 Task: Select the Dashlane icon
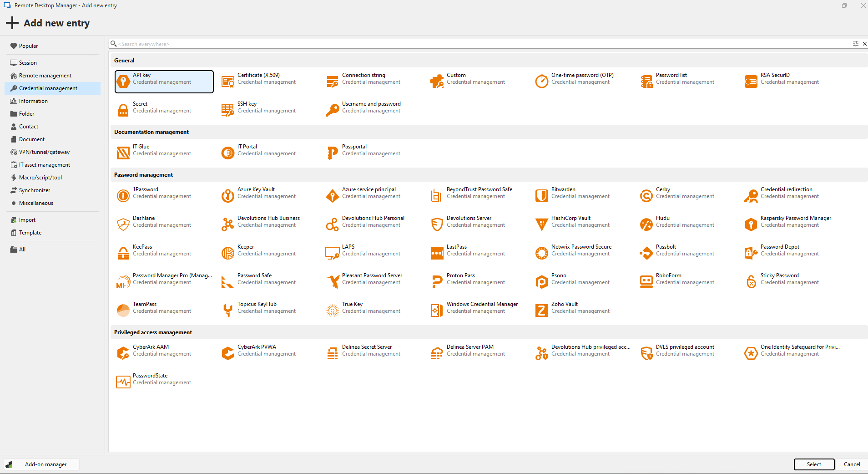123,224
